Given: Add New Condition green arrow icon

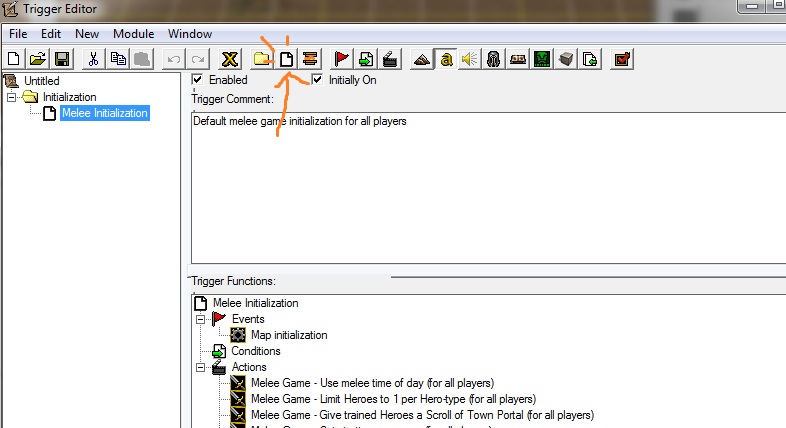Looking at the screenshot, I should point(366,59).
